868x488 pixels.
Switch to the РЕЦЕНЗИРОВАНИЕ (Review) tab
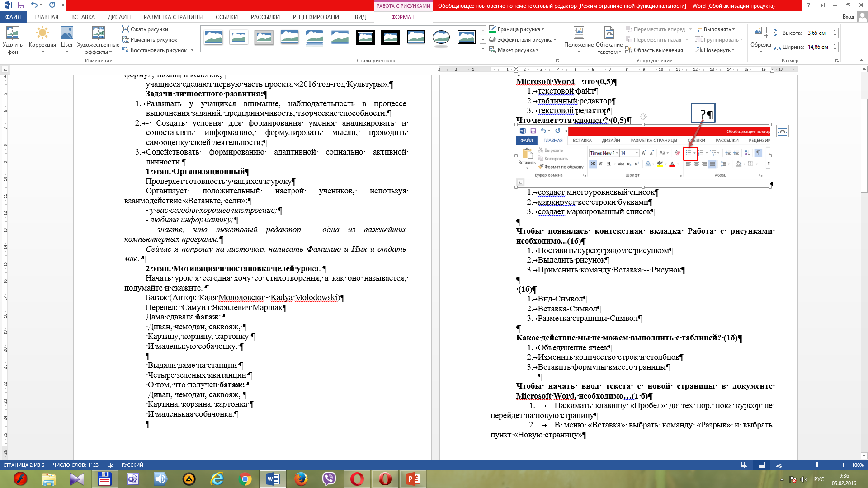coord(317,17)
